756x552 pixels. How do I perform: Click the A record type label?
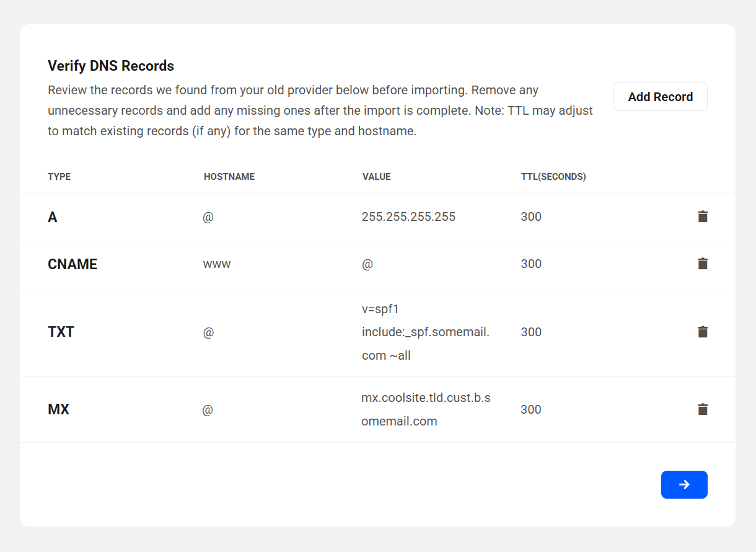[x=53, y=217]
